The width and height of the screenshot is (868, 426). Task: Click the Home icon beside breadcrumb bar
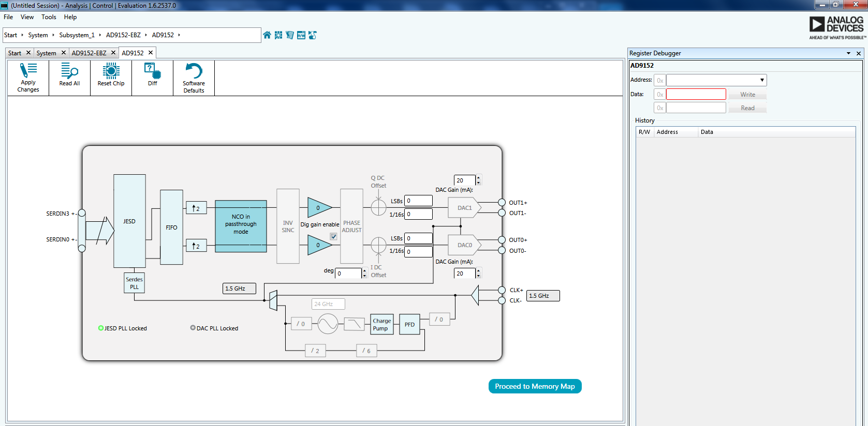[267, 35]
